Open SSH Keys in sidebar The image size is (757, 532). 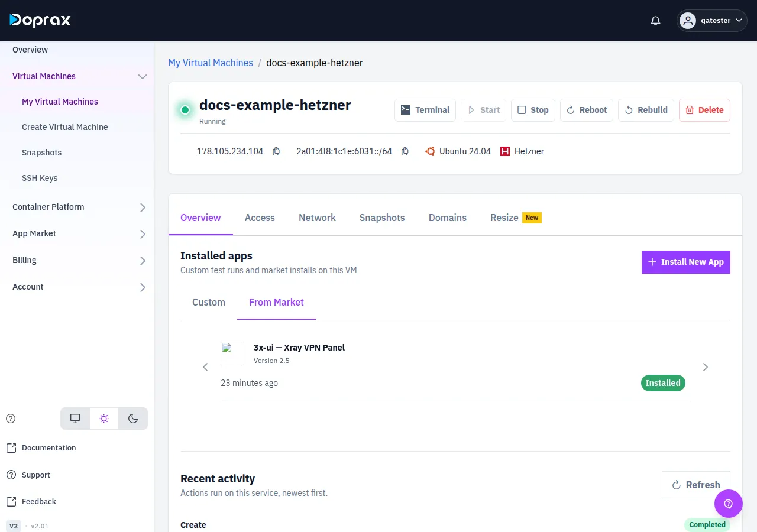click(40, 178)
